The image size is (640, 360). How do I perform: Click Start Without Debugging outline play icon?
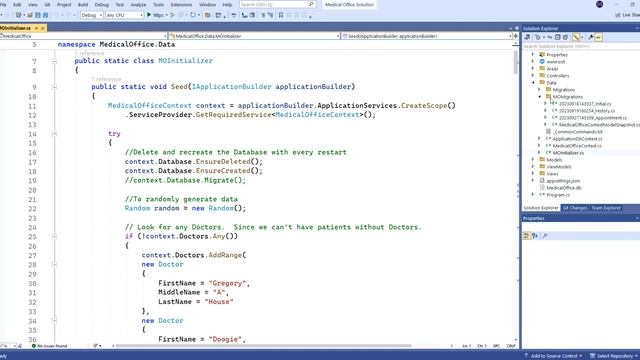pos(173,15)
